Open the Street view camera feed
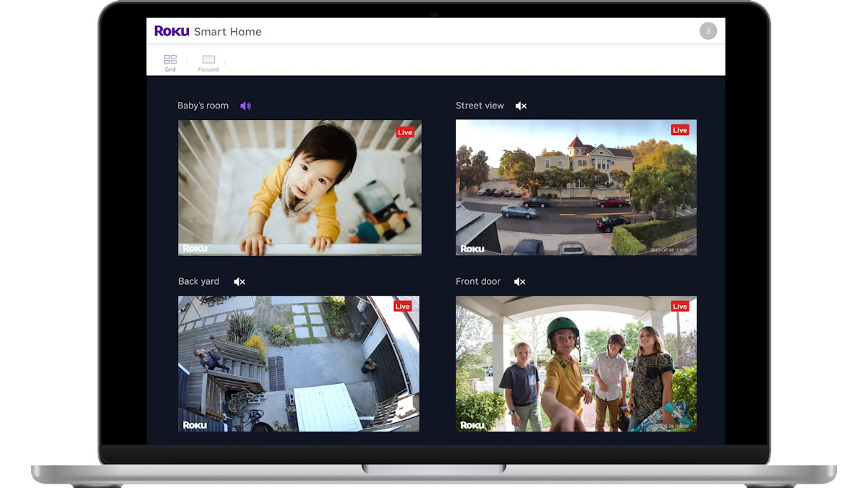Viewport: 868px width, 488px height. (576, 188)
